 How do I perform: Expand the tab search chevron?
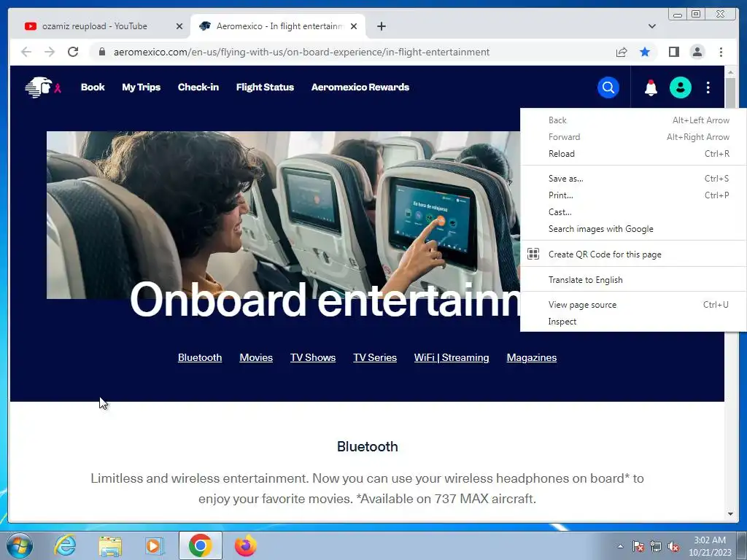click(652, 26)
